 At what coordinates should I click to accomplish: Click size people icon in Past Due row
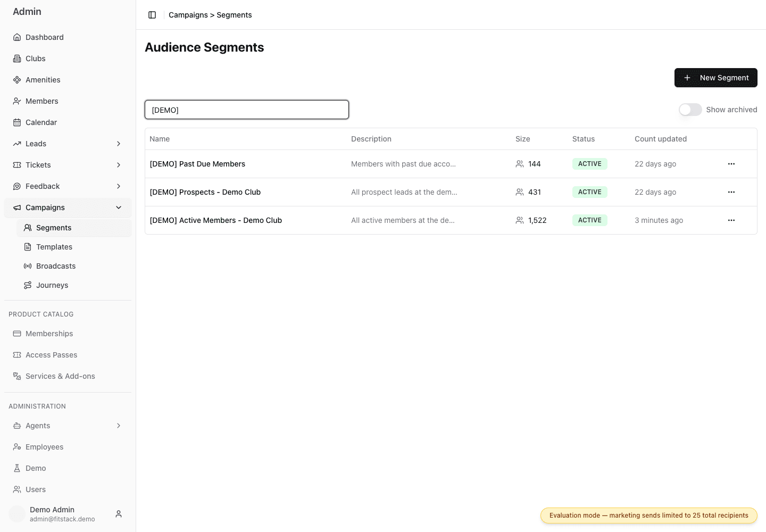tap(520, 164)
